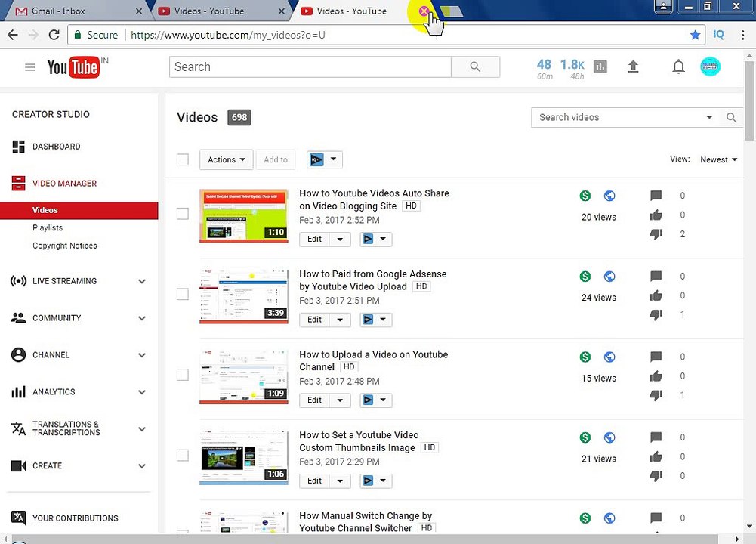Open blue play dropdown in the toolbar
Image resolution: width=756 pixels, height=544 pixels.
coord(325,159)
